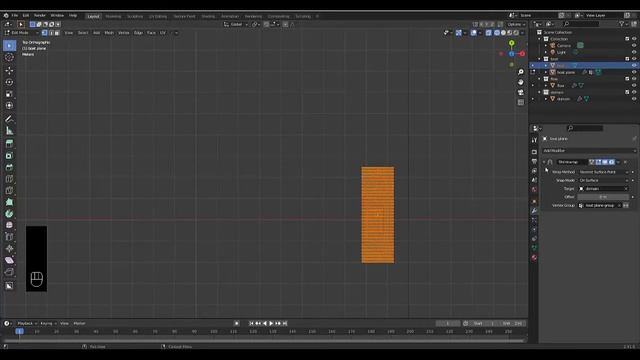Select the Annotate tool
Image resolution: width=640 pixels, height=360 pixels.
9,119
